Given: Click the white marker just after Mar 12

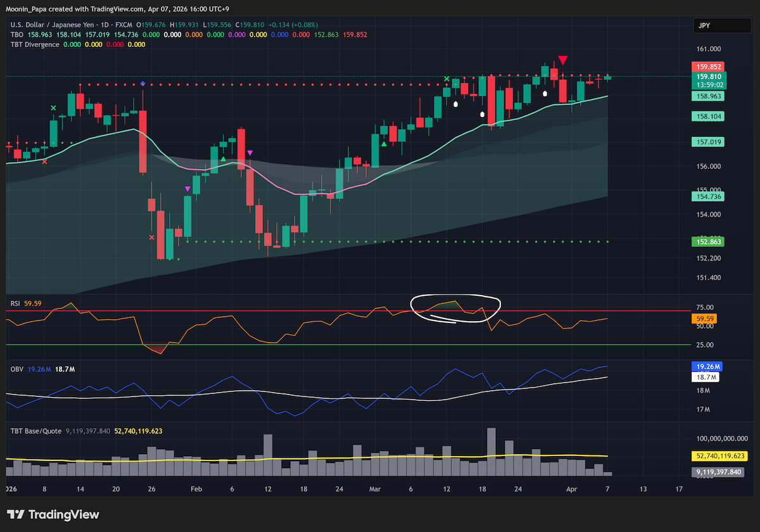Looking at the screenshot, I should [456, 103].
